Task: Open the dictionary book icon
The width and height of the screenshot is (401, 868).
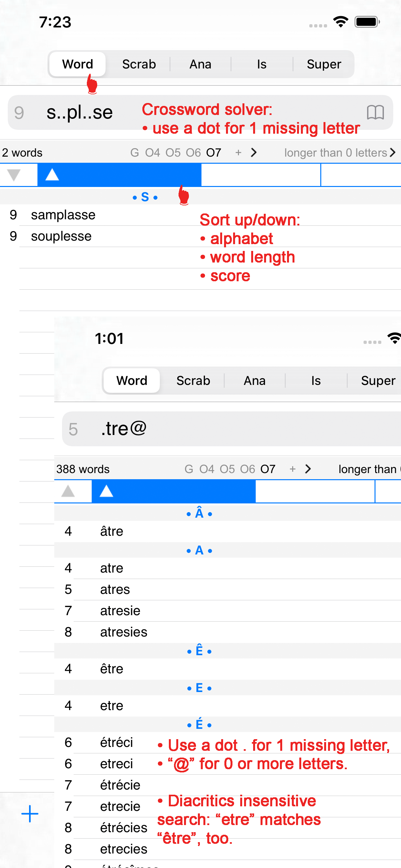Action: pos(375,112)
